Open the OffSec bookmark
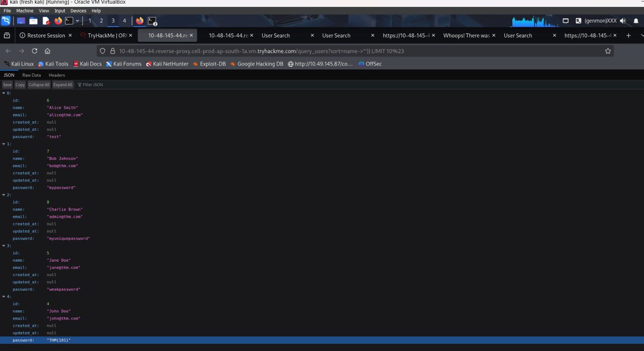This screenshot has height=351, width=644. (369, 64)
